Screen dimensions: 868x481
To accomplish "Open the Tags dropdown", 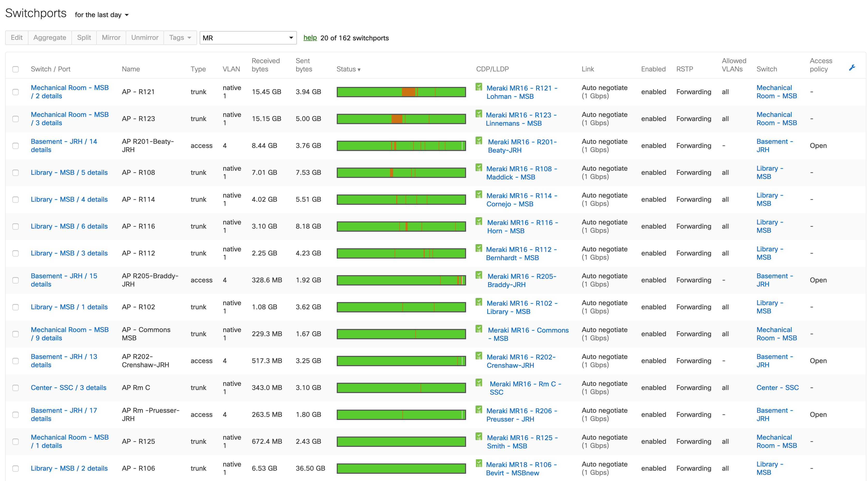I will [x=179, y=37].
